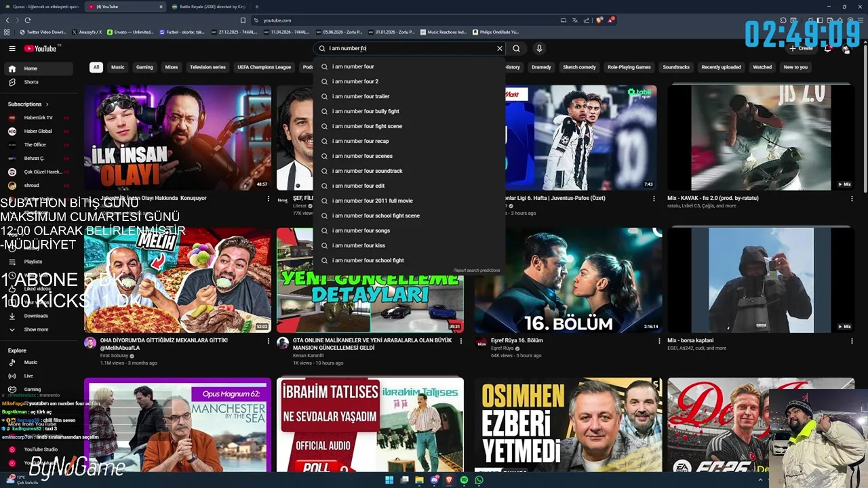Open the notifications bell
Viewport: 868px width, 488px height.
[827, 48]
